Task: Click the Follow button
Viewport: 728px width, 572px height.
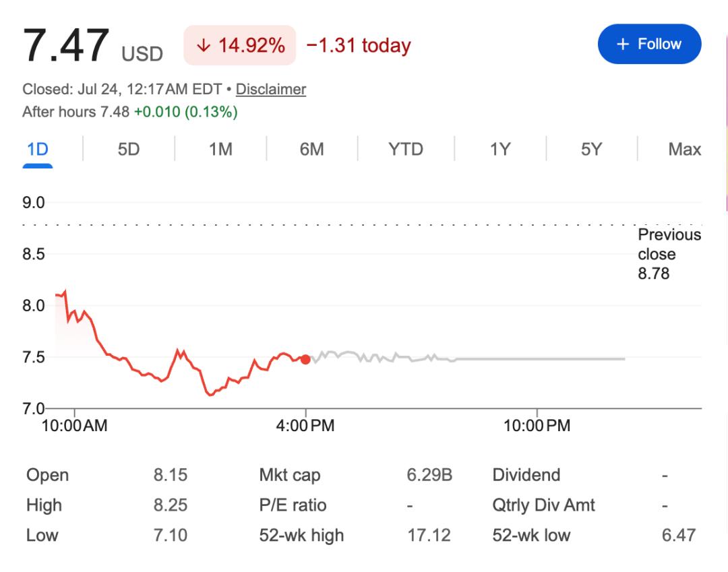Action: click(649, 44)
